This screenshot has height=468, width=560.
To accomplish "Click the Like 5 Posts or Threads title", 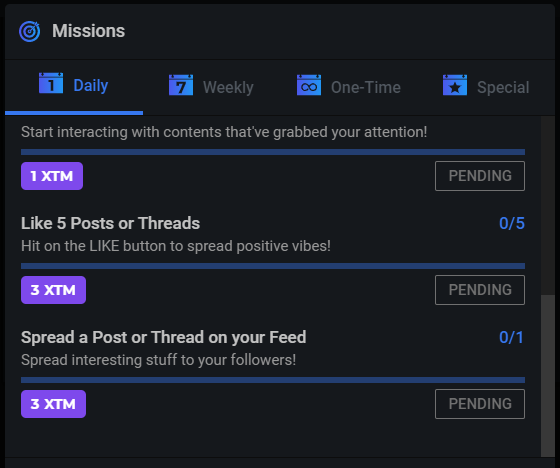I will (110, 224).
